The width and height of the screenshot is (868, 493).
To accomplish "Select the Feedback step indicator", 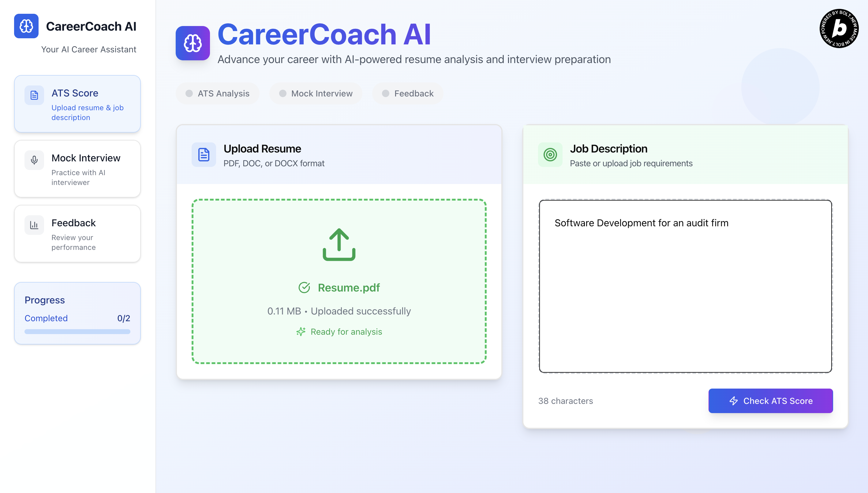I will [408, 93].
